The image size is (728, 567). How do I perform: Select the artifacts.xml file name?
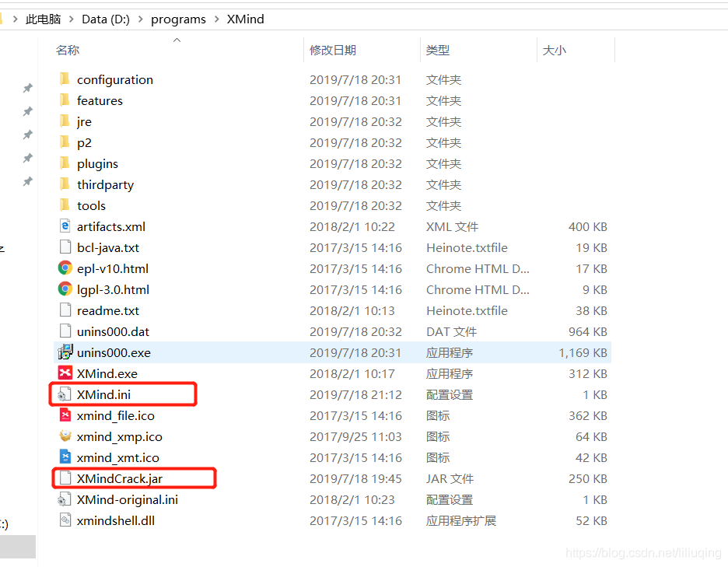coord(111,226)
